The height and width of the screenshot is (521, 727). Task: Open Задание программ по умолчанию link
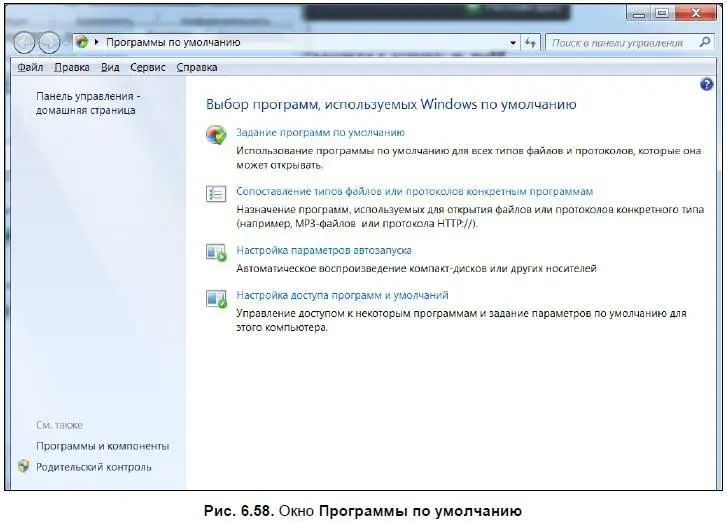(x=320, y=133)
